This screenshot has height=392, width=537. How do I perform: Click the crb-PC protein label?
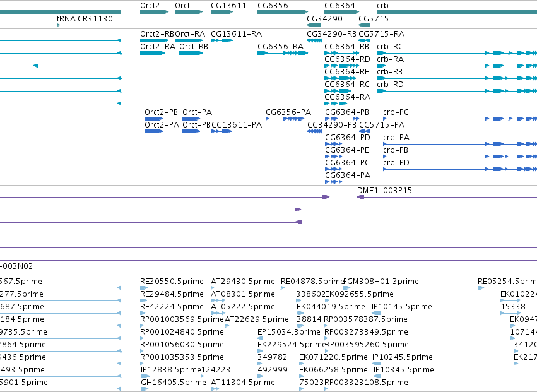(396, 112)
